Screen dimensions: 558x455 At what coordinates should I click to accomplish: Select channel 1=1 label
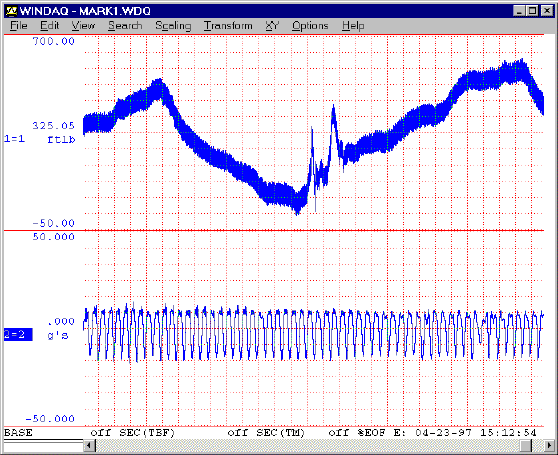(x=15, y=139)
